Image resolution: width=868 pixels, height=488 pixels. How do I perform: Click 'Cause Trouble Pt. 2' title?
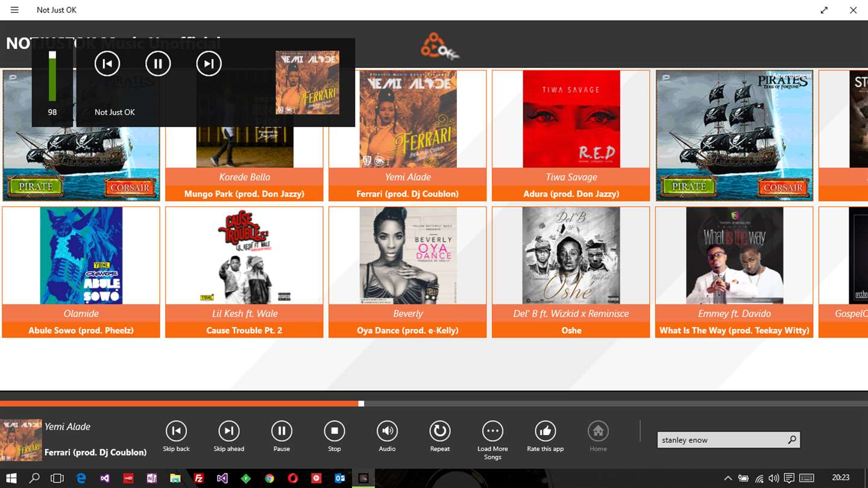coord(244,330)
